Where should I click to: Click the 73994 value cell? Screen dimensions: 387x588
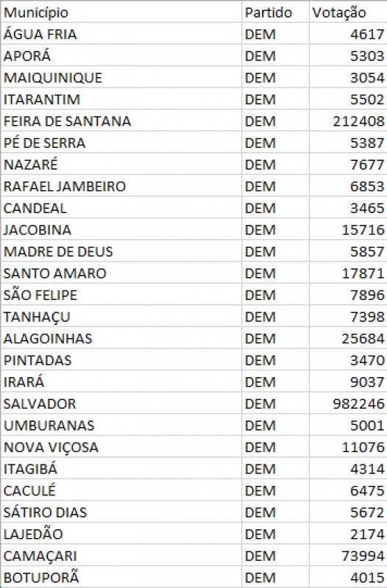(348, 556)
